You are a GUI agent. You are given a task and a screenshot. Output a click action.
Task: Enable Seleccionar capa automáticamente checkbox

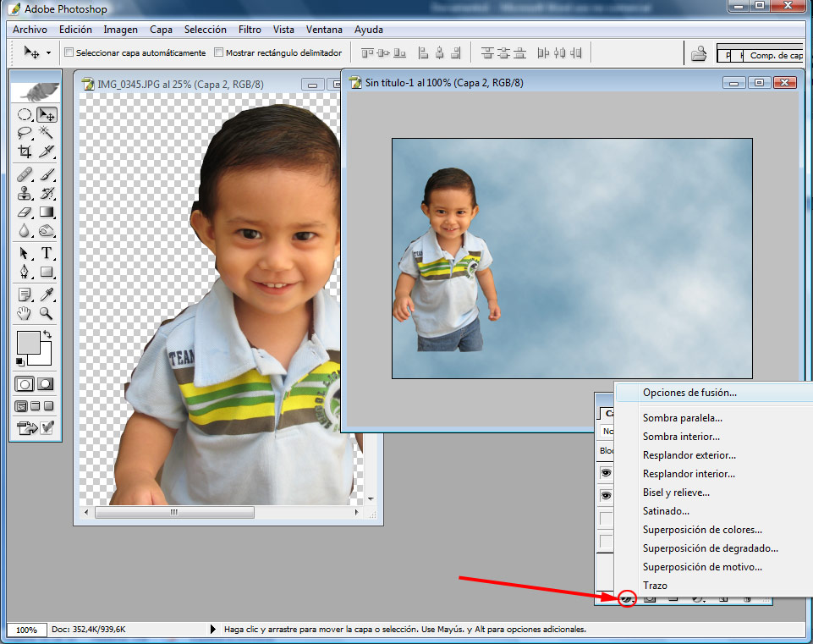pos(69,52)
